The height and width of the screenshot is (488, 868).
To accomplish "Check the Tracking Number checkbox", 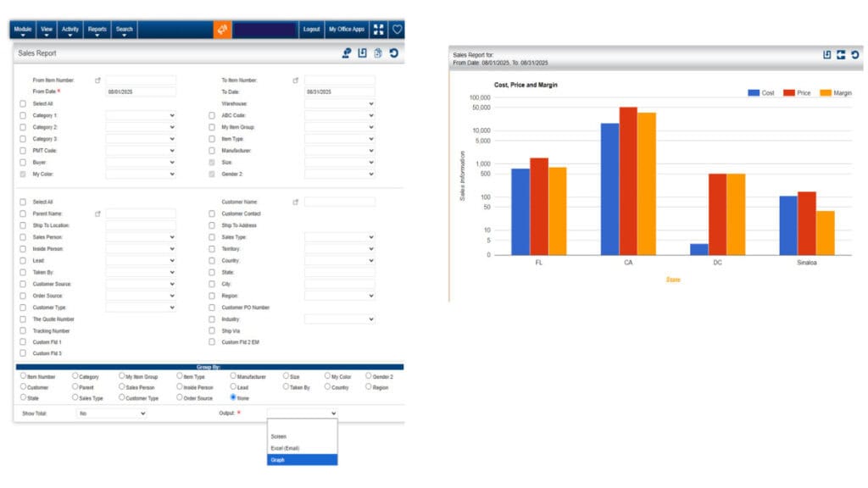I will [23, 331].
